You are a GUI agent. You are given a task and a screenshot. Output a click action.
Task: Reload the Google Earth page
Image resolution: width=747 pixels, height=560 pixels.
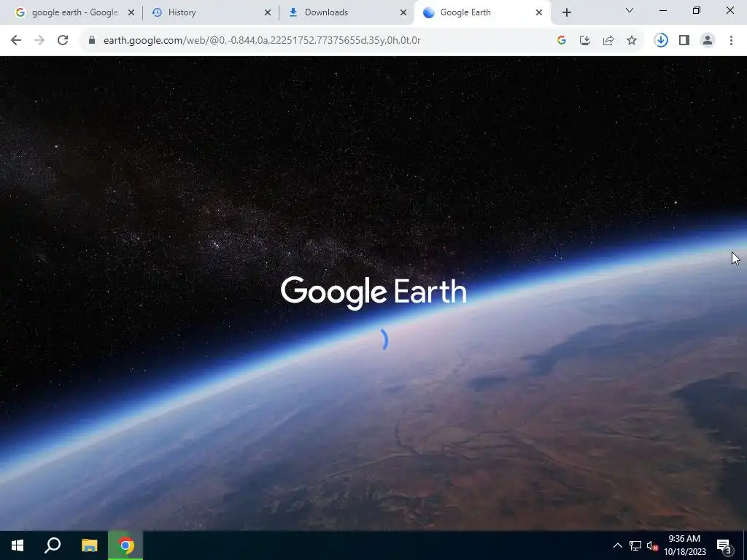click(x=63, y=41)
